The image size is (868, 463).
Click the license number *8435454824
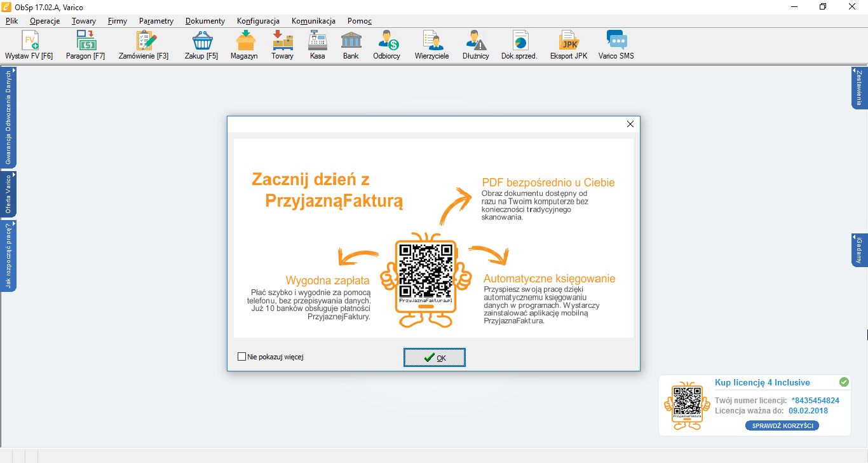click(x=815, y=401)
